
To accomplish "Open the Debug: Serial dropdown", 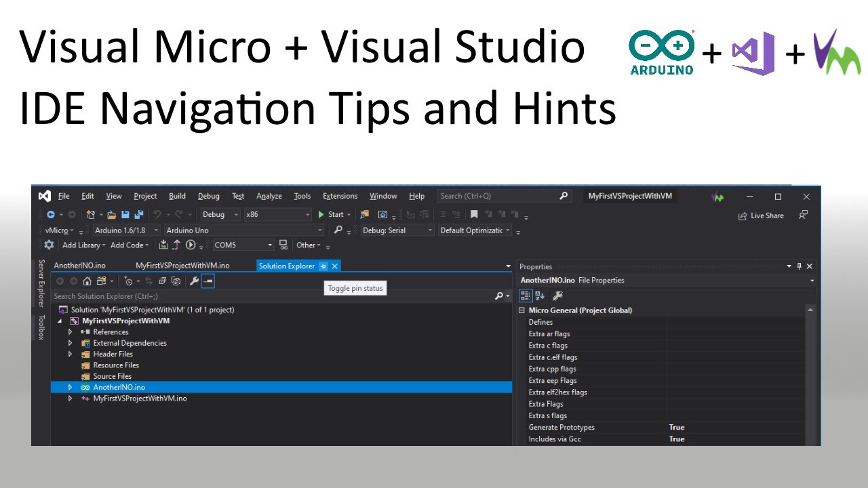I will coord(397,230).
